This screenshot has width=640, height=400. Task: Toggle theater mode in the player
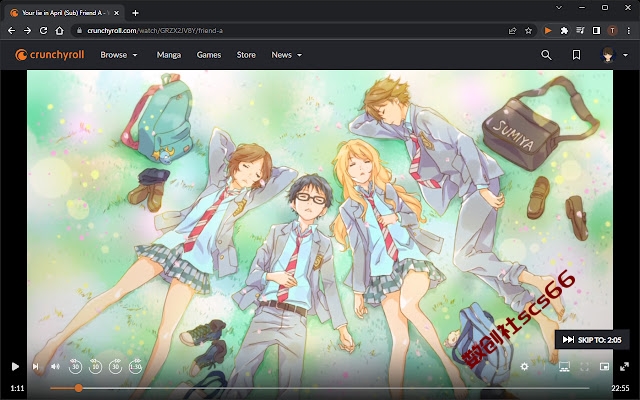coord(564,367)
